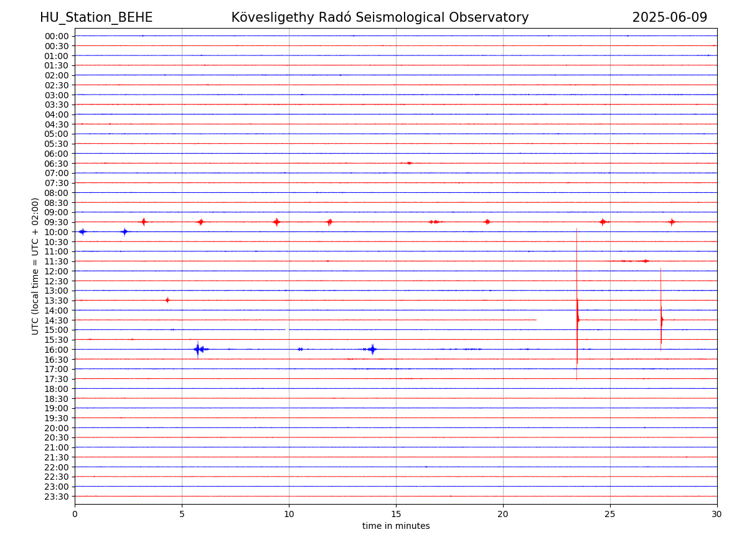Screen dimensions: 747x560
Task: Select x-axis tick label 25
Action: point(610,515)
